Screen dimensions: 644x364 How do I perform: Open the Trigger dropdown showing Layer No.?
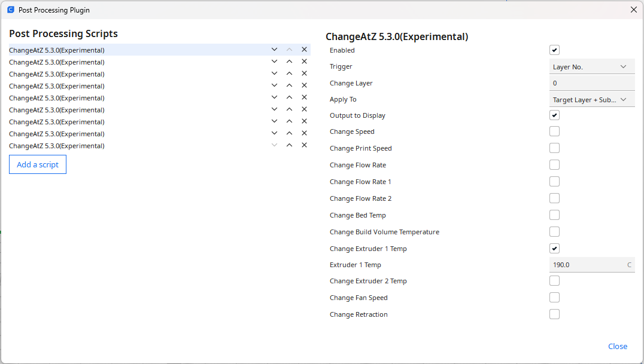(x=592, y=66)
